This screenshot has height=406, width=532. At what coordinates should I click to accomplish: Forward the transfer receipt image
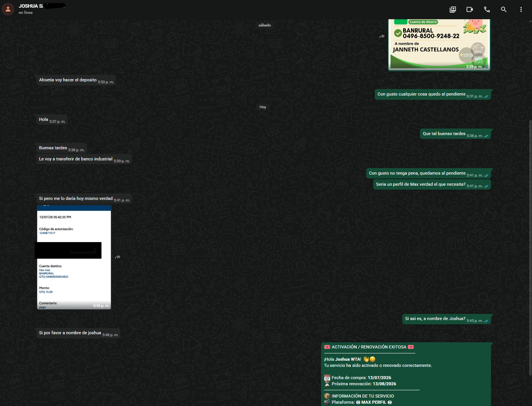pyautogui.click(x=118, y=257)
